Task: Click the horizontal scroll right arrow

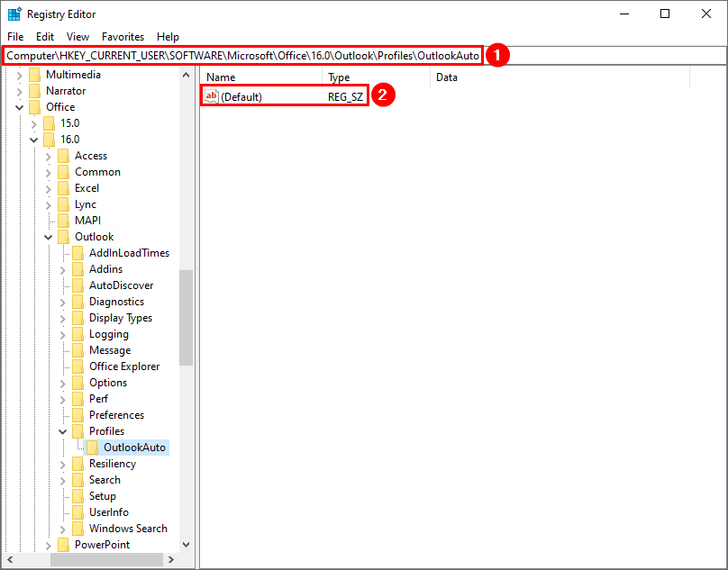Action: (171, 560)
